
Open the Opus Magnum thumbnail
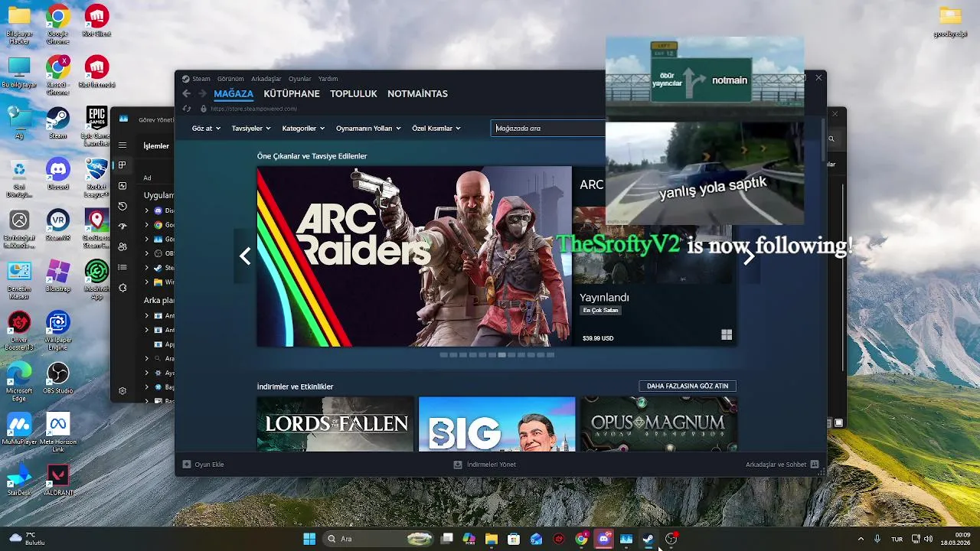point(659,424)
